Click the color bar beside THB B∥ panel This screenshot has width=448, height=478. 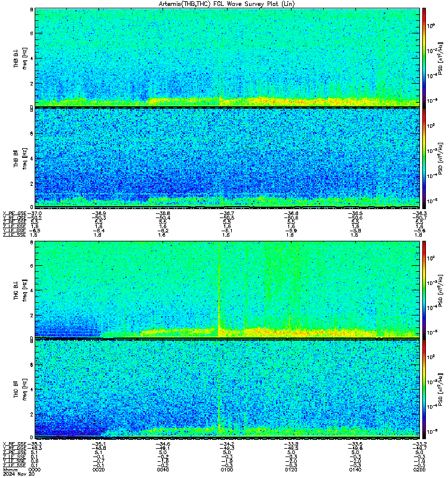pyautogui.click(x=424, y=158)
